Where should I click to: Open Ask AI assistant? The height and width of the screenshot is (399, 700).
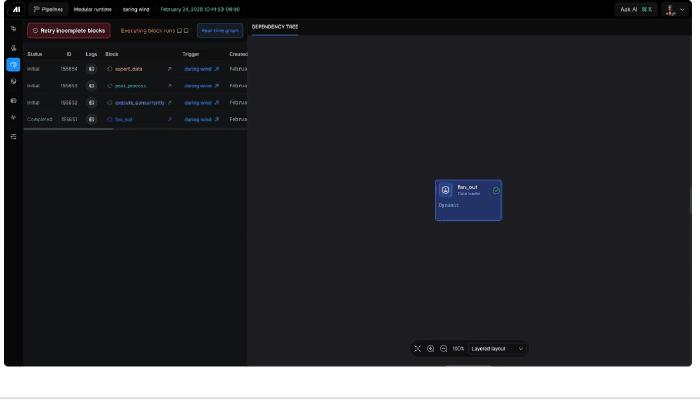[636, 9]
